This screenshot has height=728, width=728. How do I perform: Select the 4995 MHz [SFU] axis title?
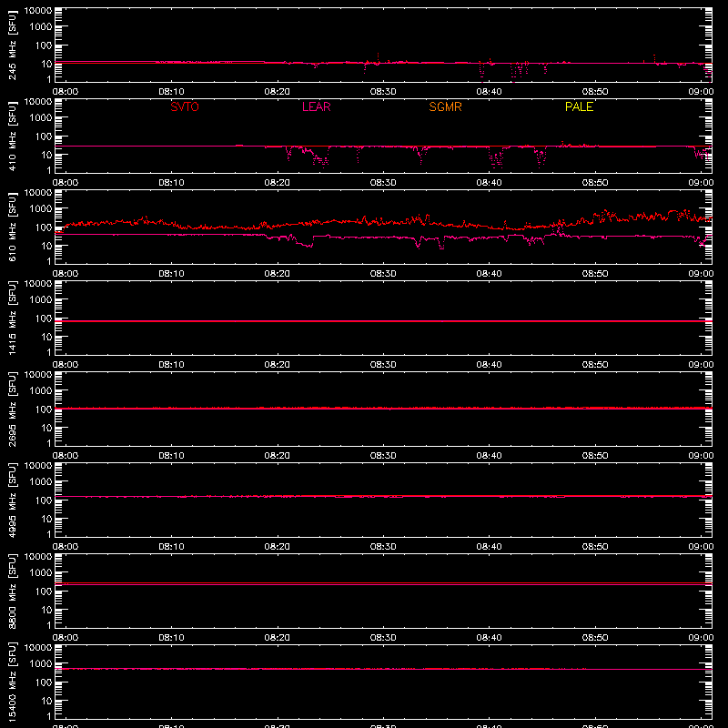pyautogui.click(x=12, y=500)
